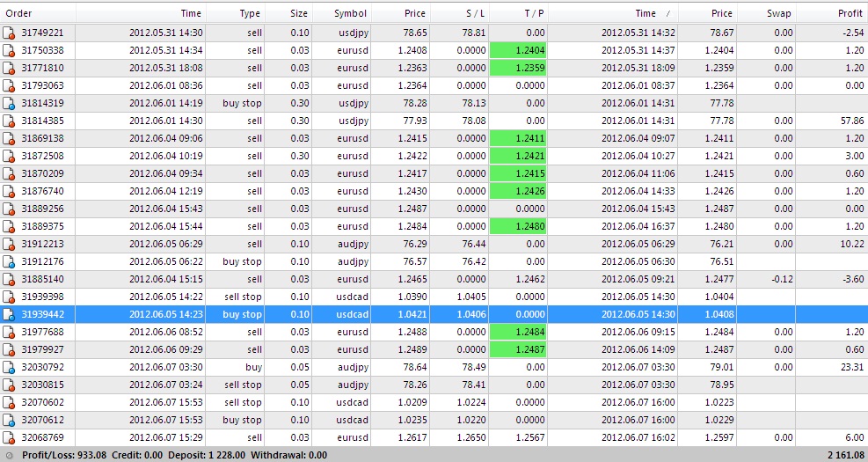
Task: Click the pending order icon for 31814319
Action: pos(9,104)
